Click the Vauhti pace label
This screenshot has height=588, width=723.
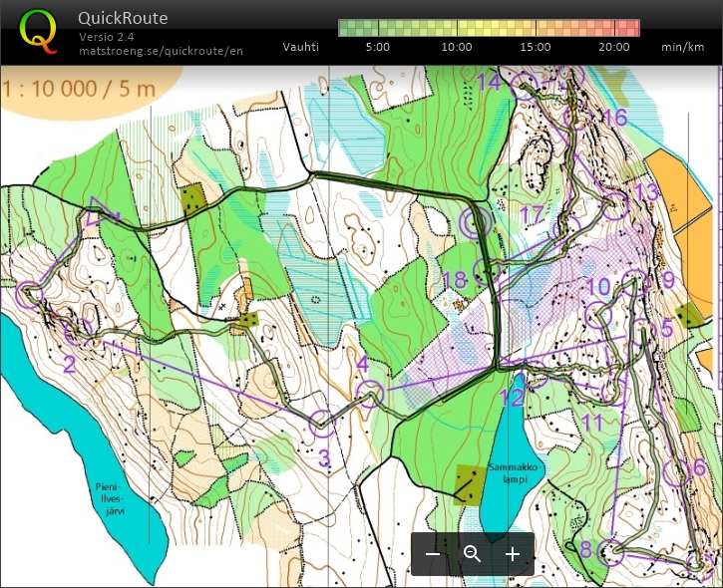tap(301, 47)
